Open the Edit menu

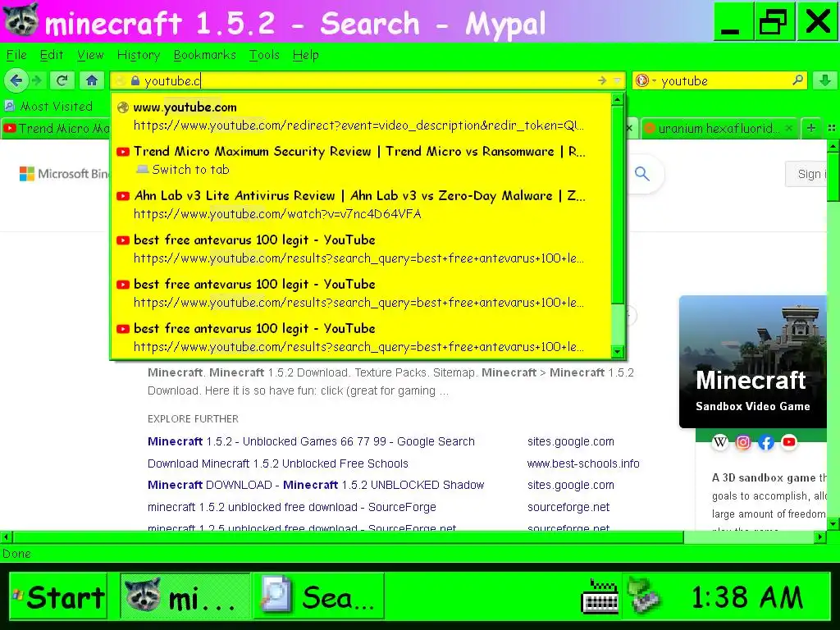pos(52,55)
